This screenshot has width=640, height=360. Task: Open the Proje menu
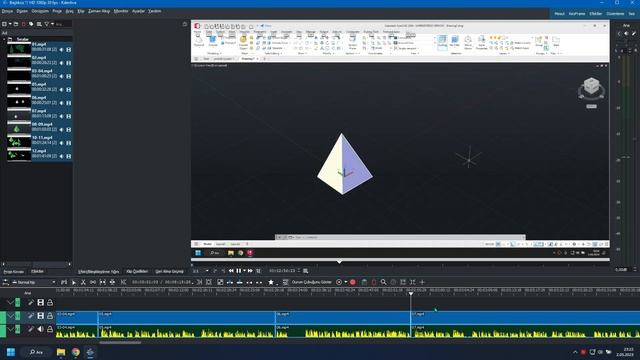tap(57, 11)
